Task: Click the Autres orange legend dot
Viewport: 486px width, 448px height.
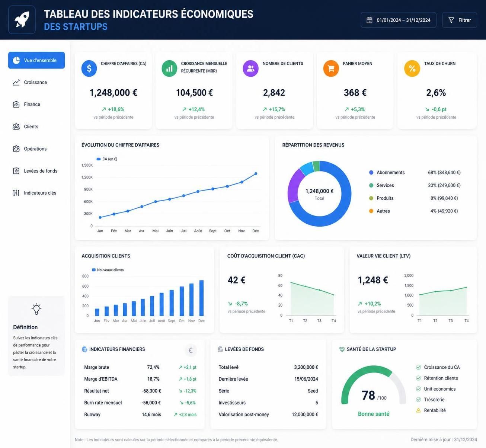Action: point(371,211)
